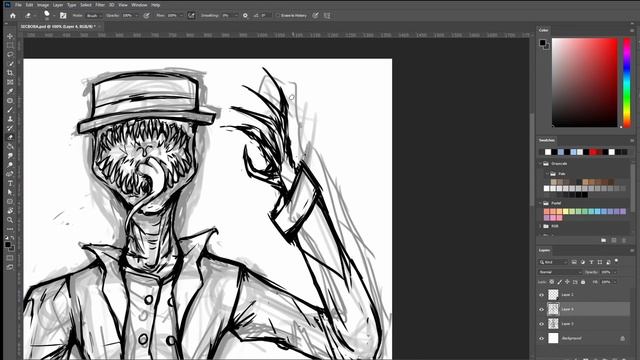Select the Quick Selection tool
This screenshot has width=640, height=360.
pyautogui.click(x=10, y=64)
